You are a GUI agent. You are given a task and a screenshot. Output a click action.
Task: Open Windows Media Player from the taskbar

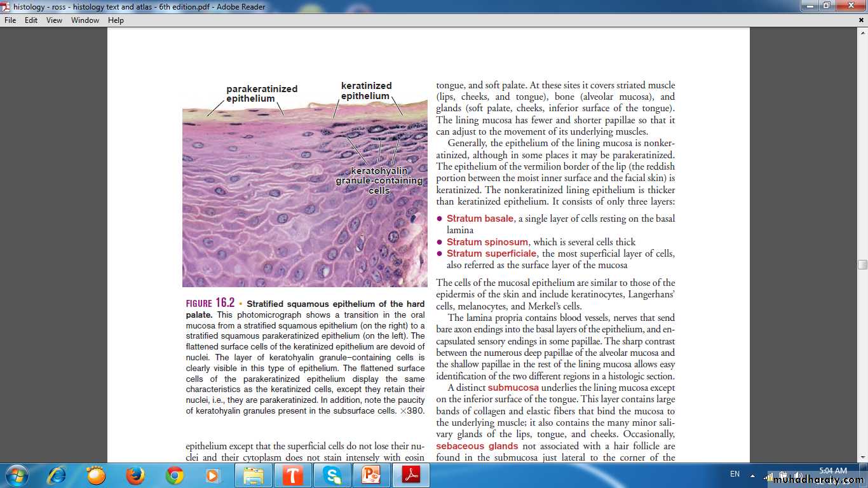(212, 475)
